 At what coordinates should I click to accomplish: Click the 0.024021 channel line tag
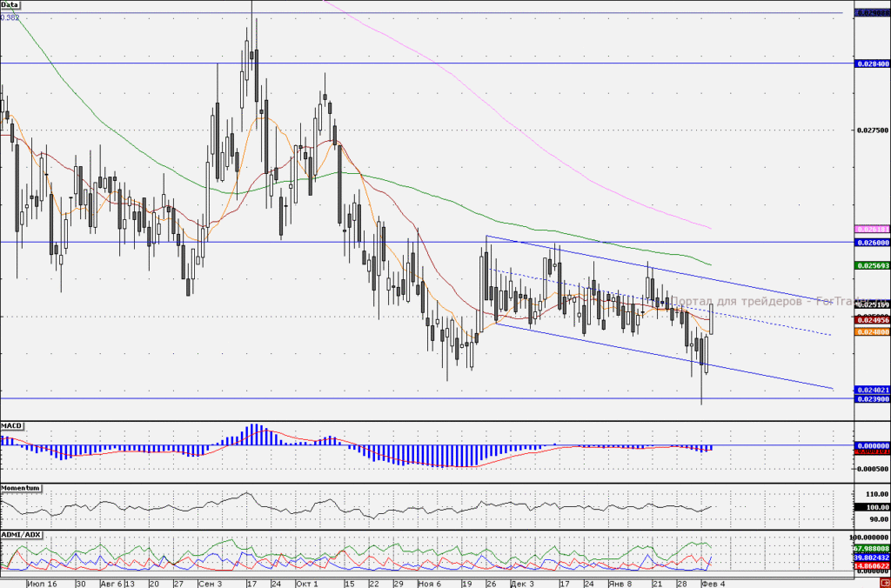[x=872, y=391]
